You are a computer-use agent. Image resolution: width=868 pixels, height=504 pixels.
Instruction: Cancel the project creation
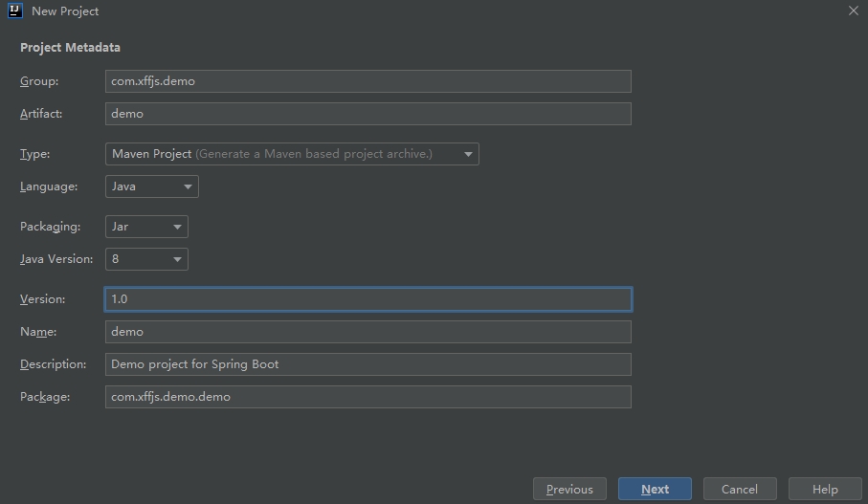coord(740,490)
